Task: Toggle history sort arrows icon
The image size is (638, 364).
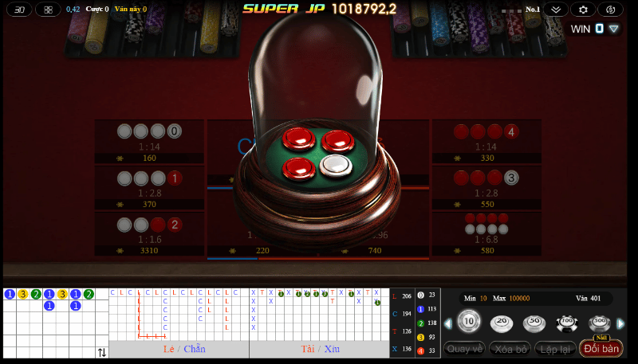Action: click(x=102, y=352)
